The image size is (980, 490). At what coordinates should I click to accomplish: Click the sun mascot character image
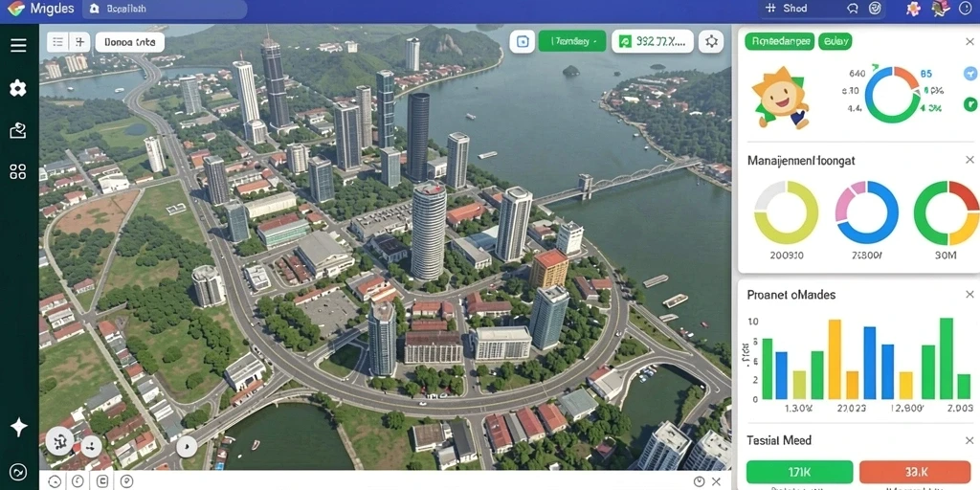click(x=780, y=98)
